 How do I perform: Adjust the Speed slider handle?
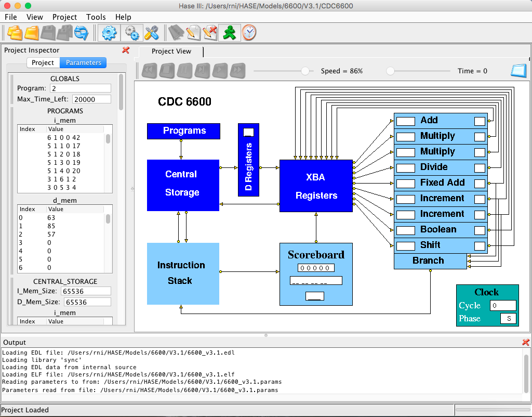(305, 71)
